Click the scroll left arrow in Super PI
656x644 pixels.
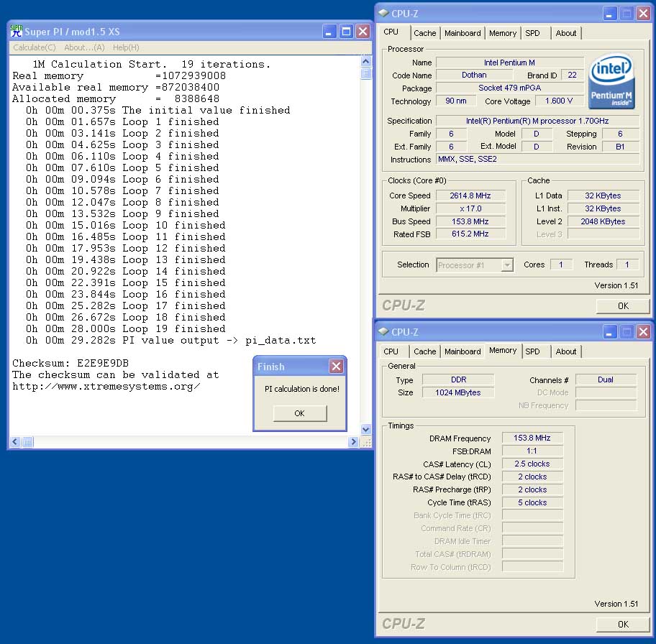click(x=15, y=441)
